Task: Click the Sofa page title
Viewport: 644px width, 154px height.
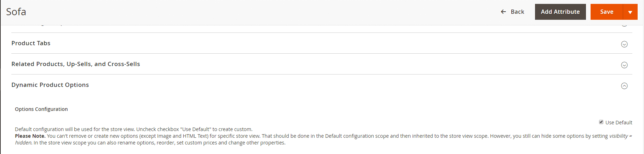Action: pos(16,12)
